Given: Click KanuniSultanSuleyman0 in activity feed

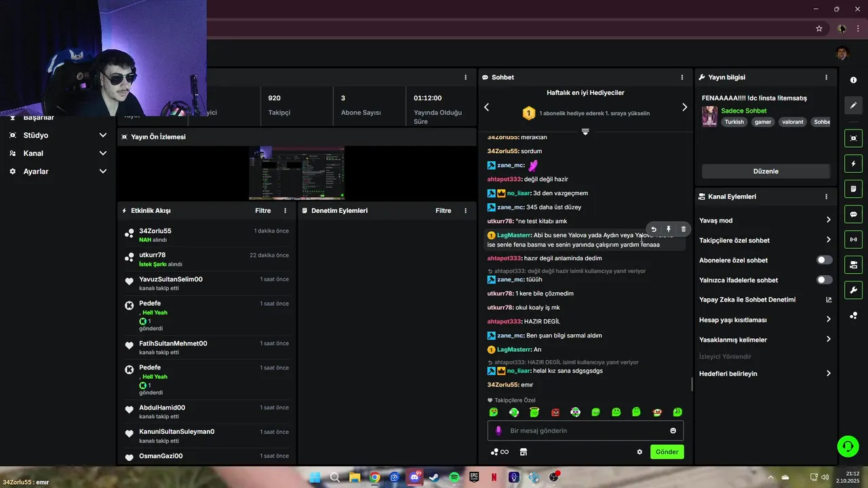Looking at the screenshot, I should [177, 432].
